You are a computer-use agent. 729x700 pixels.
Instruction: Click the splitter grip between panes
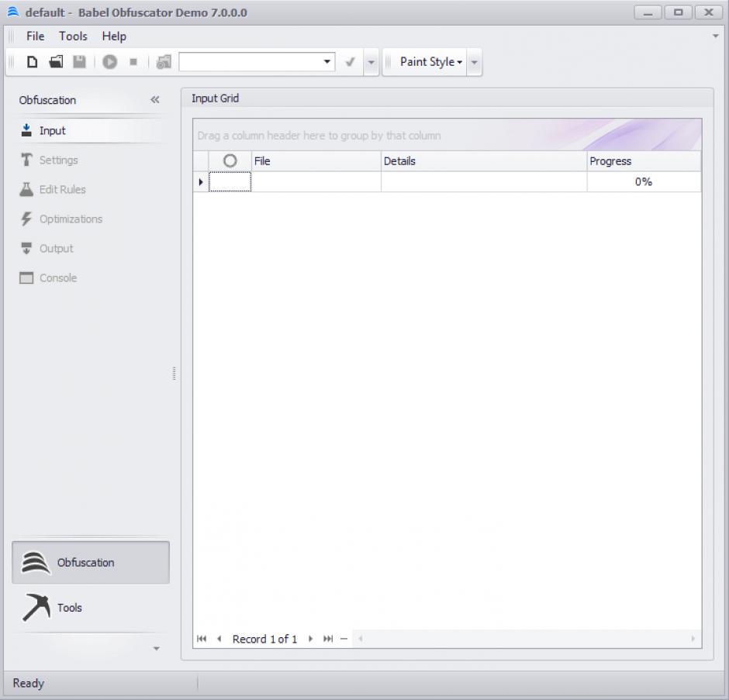click(x=174, y=373)
